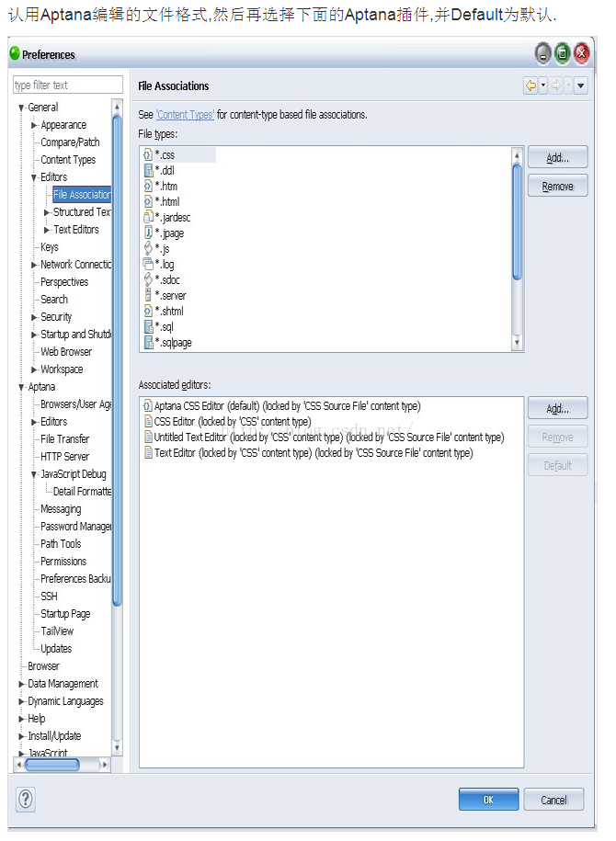Open Content Types preferences page
616x841 pixels.
click(68, 160)
